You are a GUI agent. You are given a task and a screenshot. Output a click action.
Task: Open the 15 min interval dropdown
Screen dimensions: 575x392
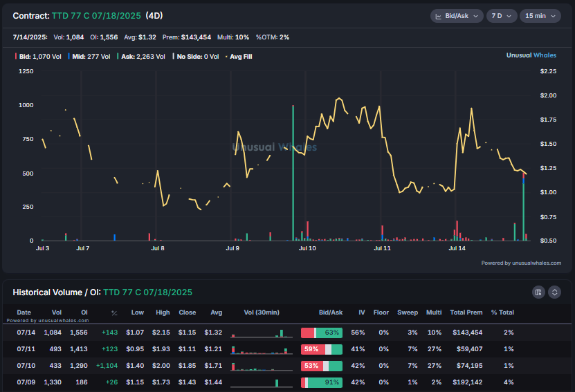coord(540,16)
